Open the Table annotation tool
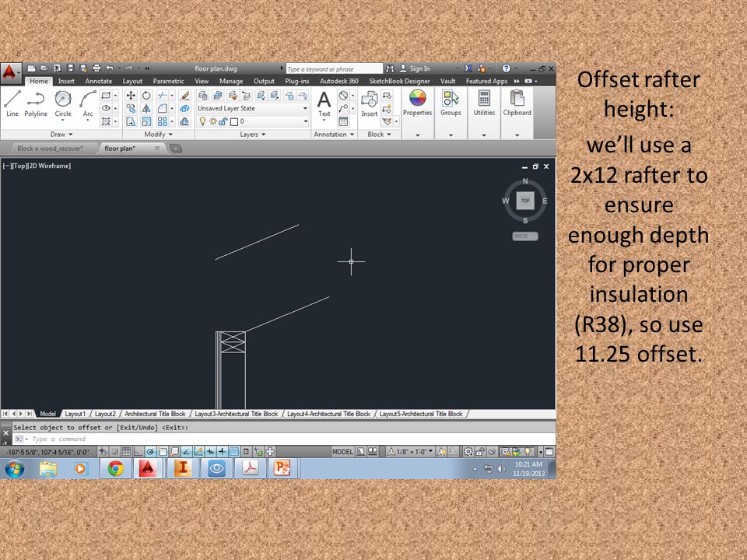 coord(343,121)
